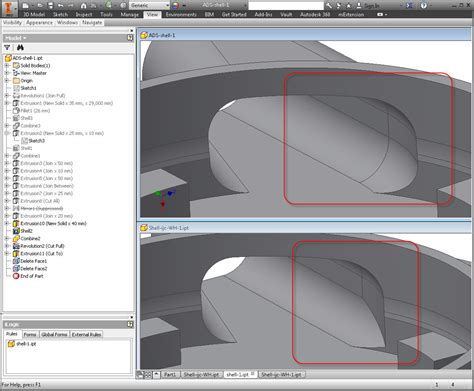Click the Navigate panel label
The image size is (474, 391).
click(x=92, y=23)
